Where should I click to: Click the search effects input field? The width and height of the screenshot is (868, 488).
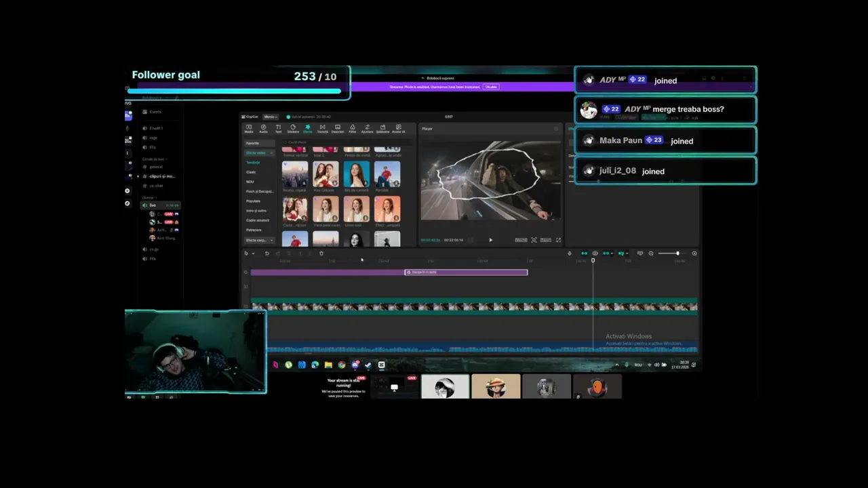coord(346,142)
